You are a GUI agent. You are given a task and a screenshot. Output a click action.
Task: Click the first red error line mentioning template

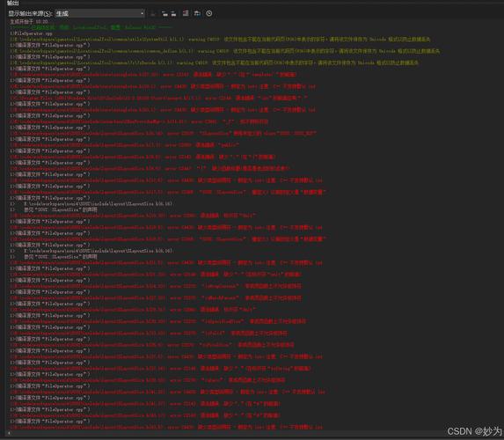(x=153, y=74)
